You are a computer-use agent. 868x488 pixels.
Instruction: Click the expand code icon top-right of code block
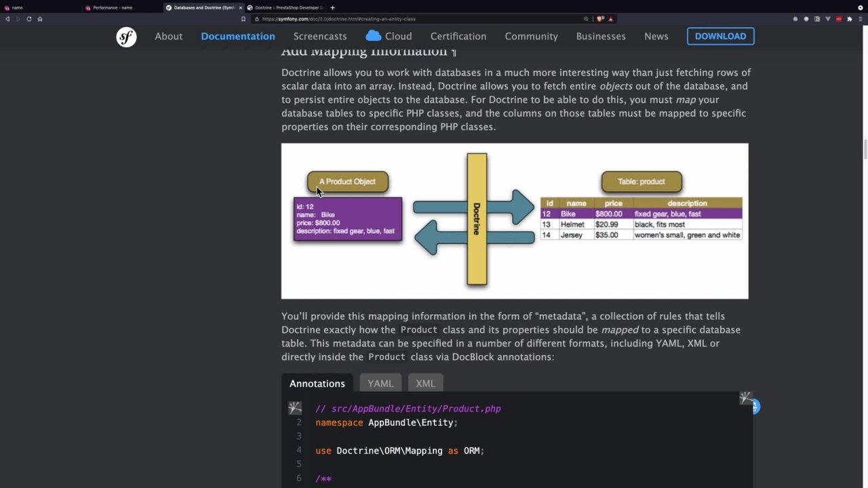point(745,398)
